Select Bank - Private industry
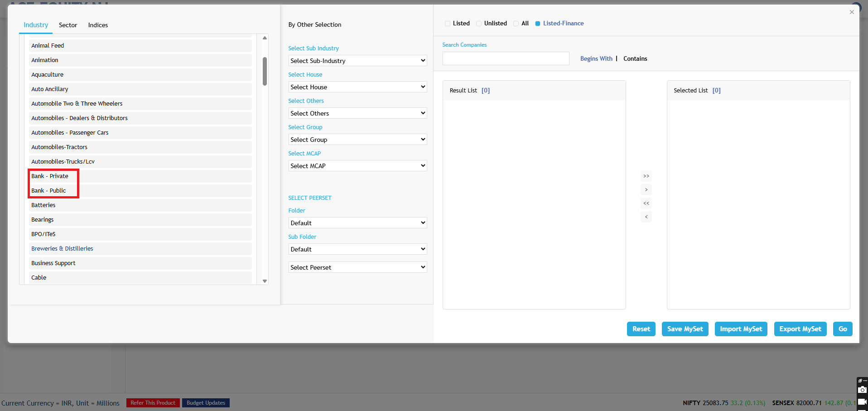Viewport: 868px width, 411px height. tap(50, 176)
